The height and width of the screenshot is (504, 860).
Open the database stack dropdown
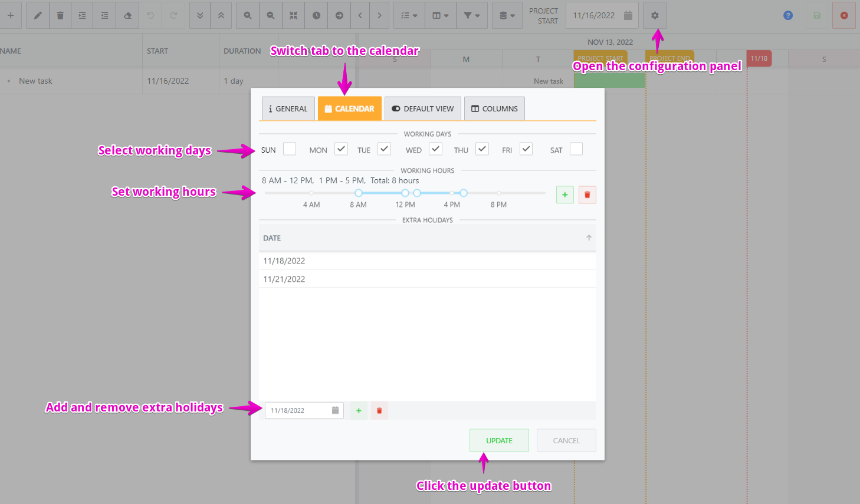[507, 16]
